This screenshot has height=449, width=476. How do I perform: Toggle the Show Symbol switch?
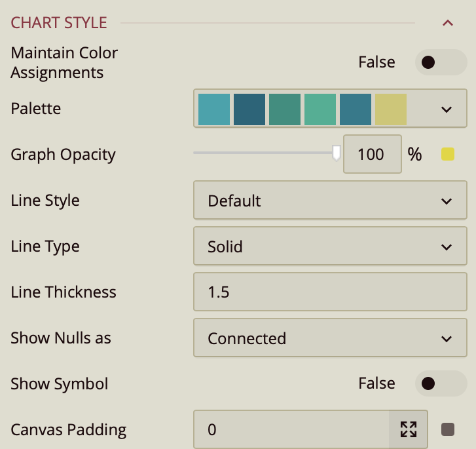441,383
